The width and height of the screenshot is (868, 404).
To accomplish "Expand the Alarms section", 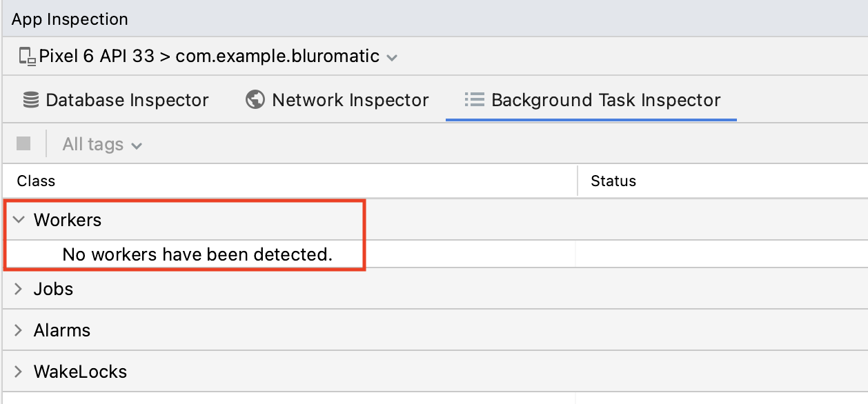I will tap(19, 330).
